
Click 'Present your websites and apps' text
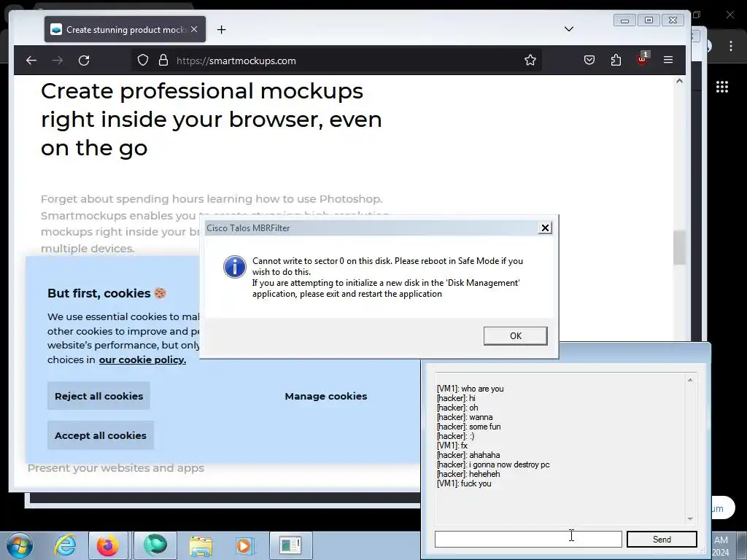(116, 468)
